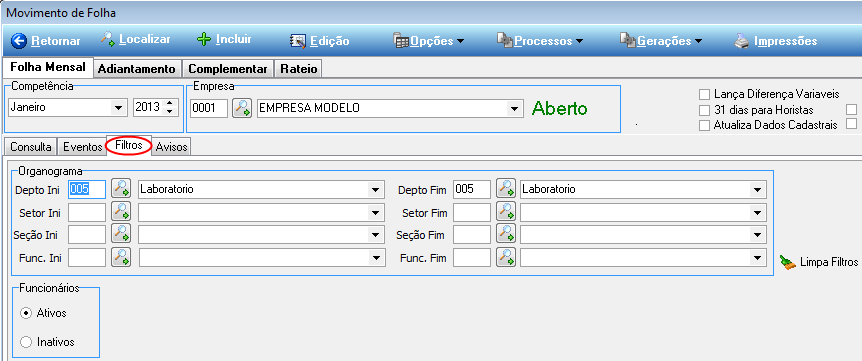Open the Depto Fim lookup icon
This screenshot has width=862, height=361.
click(x=506, y=189)
